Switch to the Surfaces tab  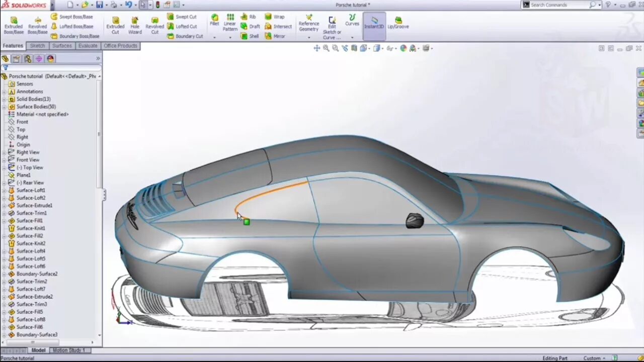point(62,46)
